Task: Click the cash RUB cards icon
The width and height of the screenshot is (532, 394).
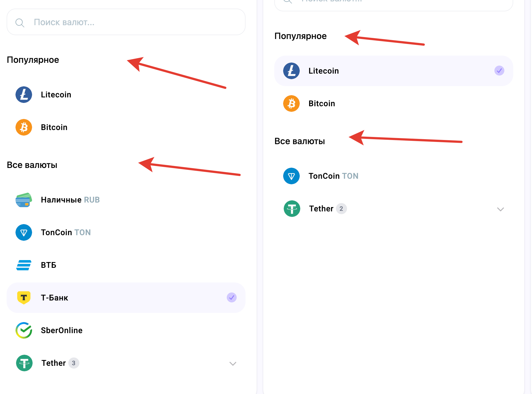Action: [x=24, y=200]
